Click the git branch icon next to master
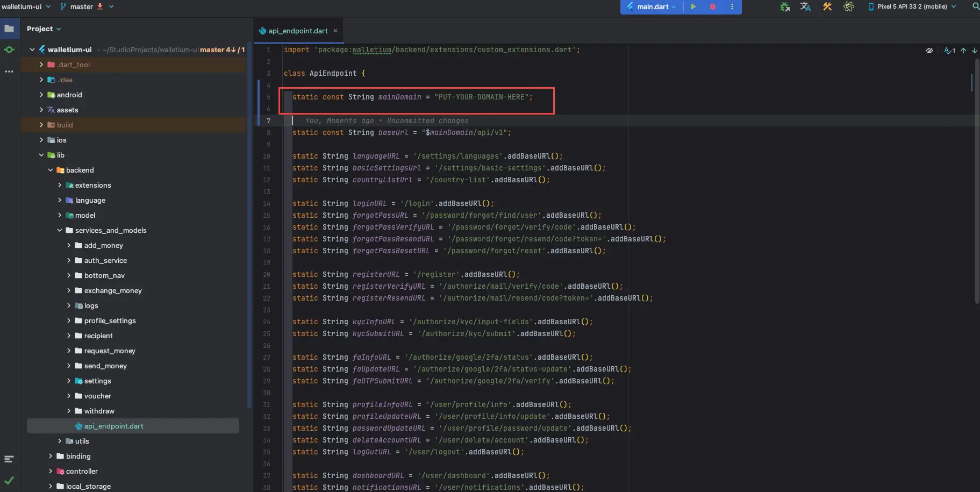Viewport: 980px width, 492px height. coord(63,6)
